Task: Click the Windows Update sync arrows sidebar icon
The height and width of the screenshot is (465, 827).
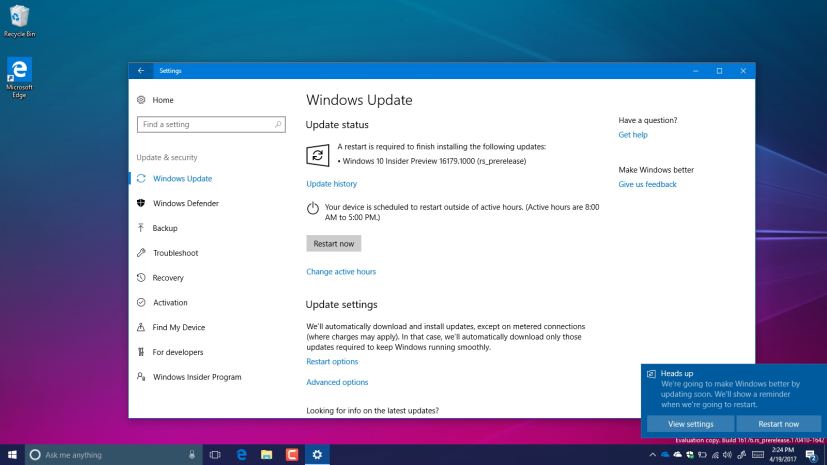Action: (141, 178)
